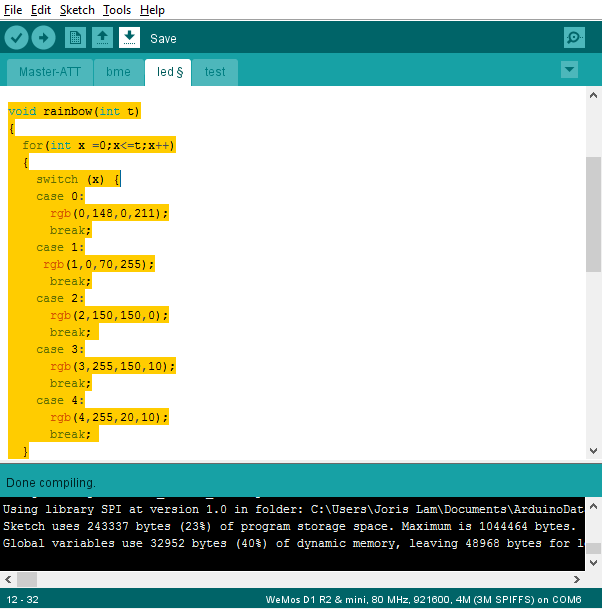The height and width of the screenshot is (609, 602).
Task: Open the Tools menu
Action: [x=117, y=10]
